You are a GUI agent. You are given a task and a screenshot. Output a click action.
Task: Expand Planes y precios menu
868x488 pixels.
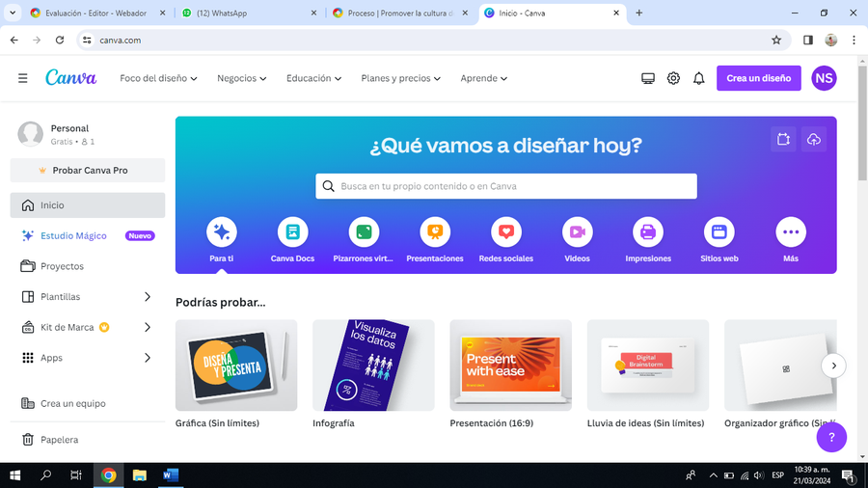[x=401, y=78]
